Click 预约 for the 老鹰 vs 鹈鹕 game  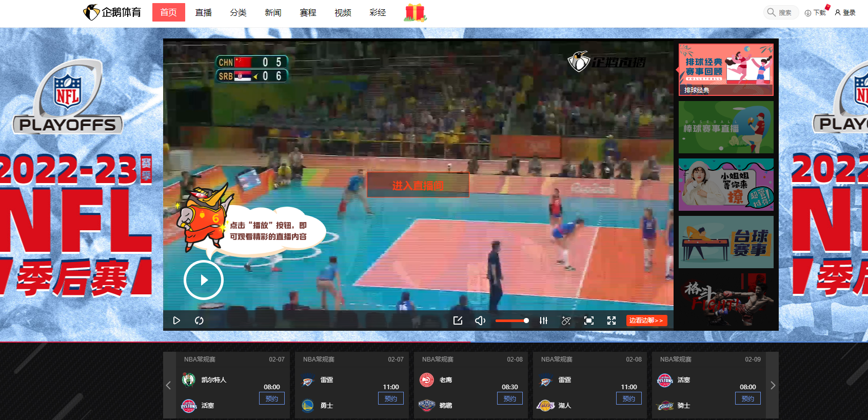(x=510, y=398)
